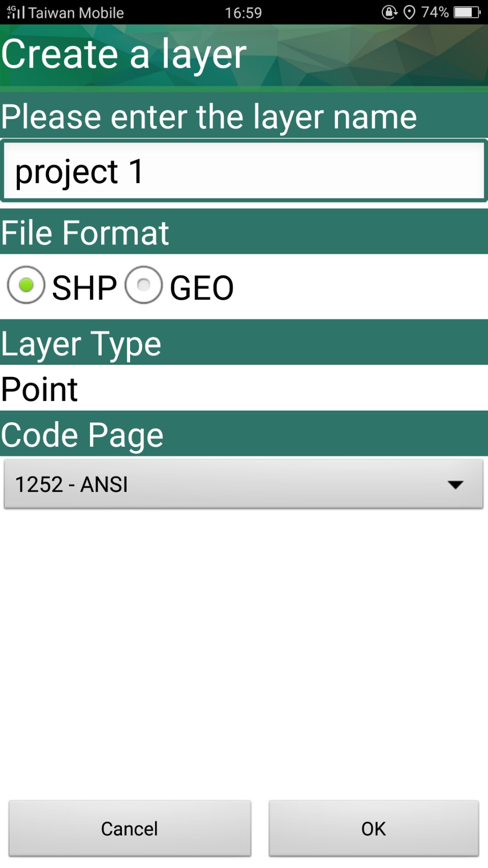This screenshot has height=868, width=488.
Task: Tap the Create a layer title
Action: tap(124, 54)
